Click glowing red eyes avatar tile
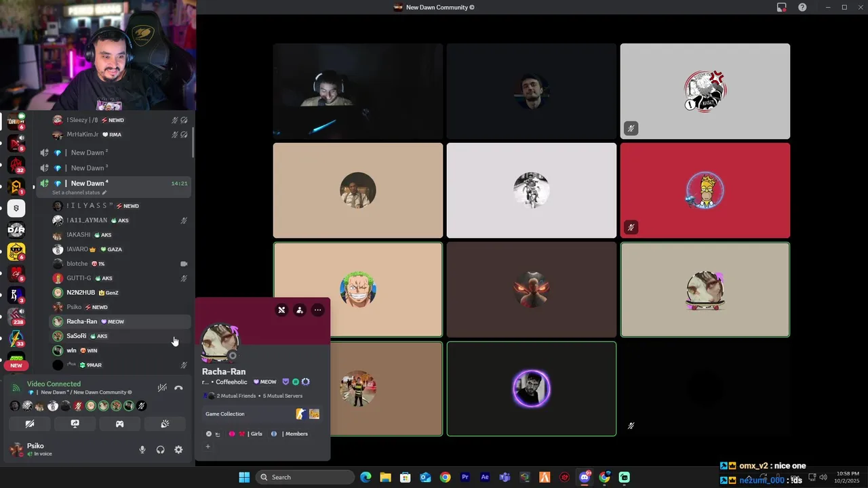Viewport: 868px width, 488px height. pos(532,289)
